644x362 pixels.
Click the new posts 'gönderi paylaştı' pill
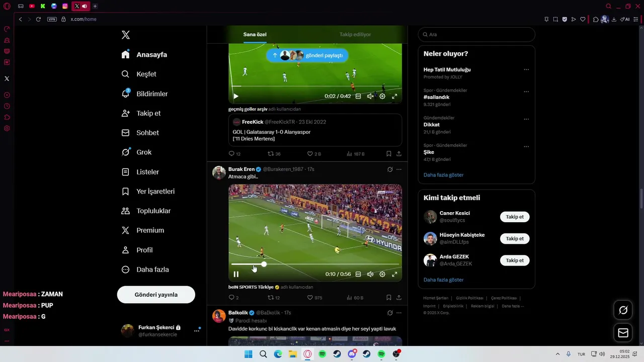pos(307,55)
